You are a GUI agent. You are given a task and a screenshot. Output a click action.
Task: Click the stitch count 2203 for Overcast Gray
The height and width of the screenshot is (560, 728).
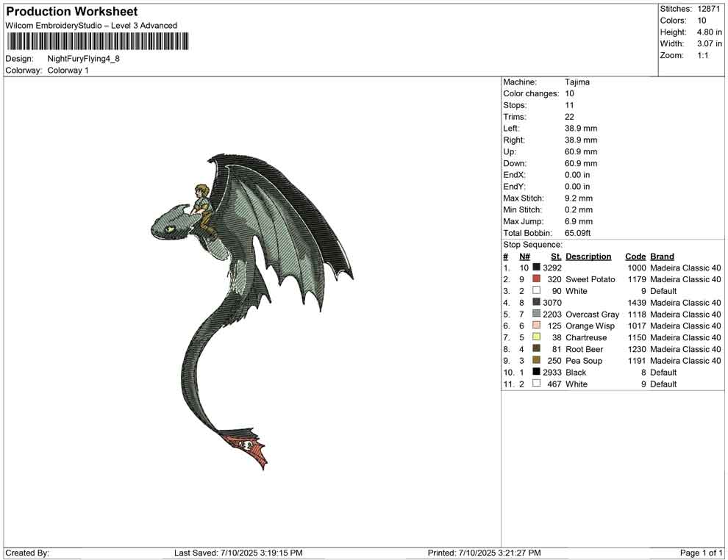click(x=552, y=314)
